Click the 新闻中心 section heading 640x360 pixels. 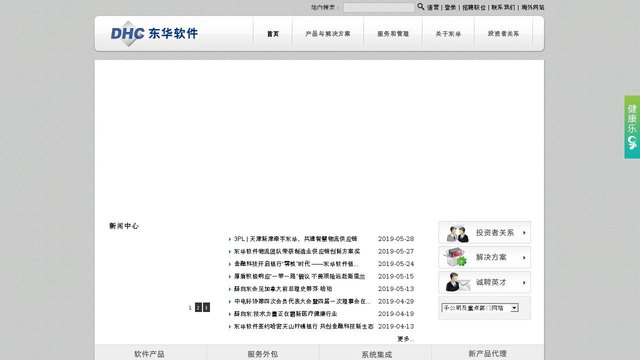tap(124, 226)
